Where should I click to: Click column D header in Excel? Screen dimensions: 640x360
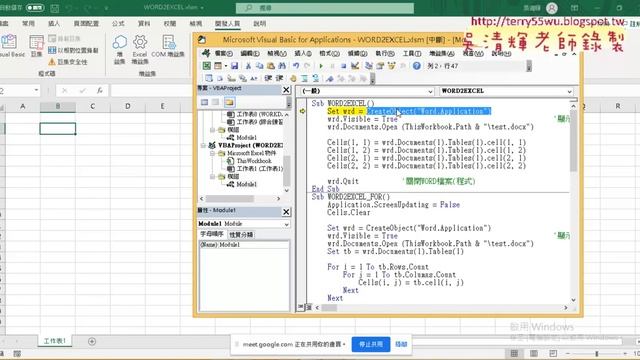pyautogui.click(x=128, y=106)
